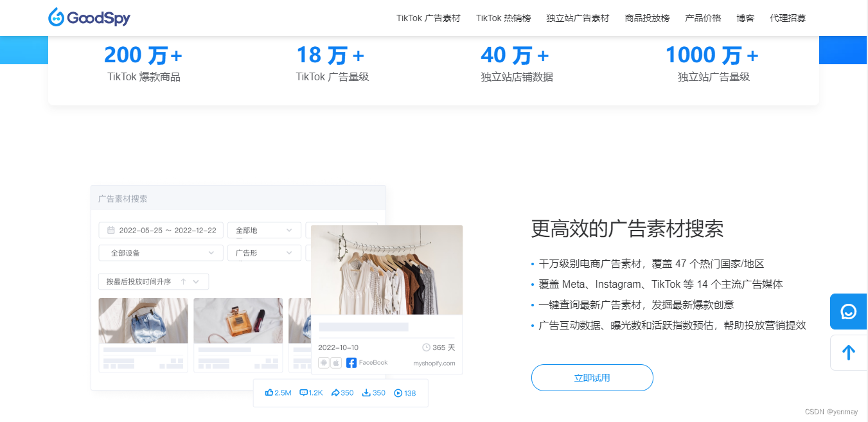The height and width of the screenshot is (422, 868).
Task: Open the 按最后投放时间升序 sort dropdown
Action: [x=154, y=281]
